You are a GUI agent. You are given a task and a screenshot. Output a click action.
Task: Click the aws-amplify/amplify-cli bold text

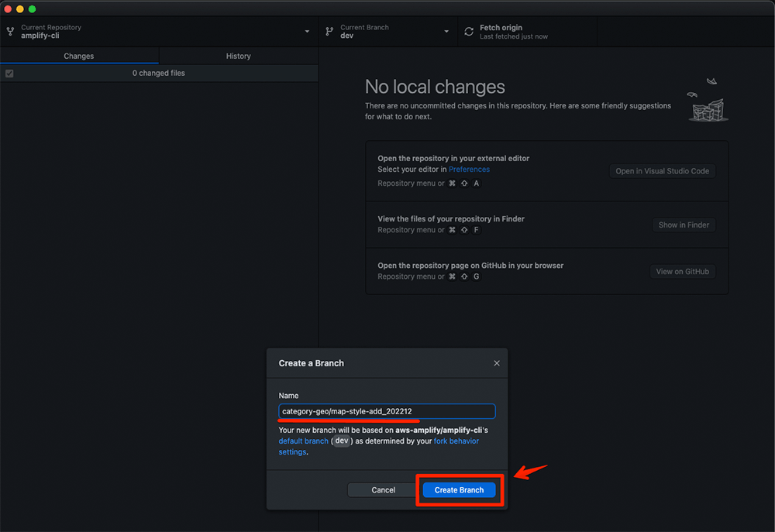pyautogui.click(x=439, y=430)
